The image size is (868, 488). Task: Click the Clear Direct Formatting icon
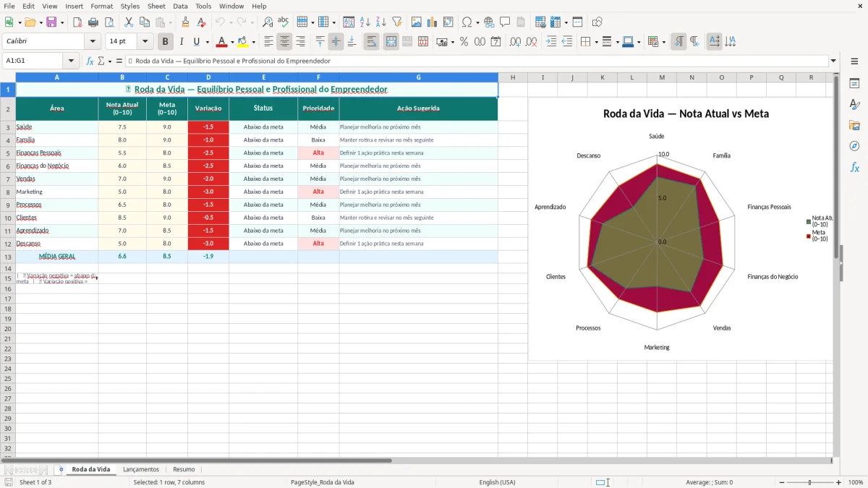202,22
